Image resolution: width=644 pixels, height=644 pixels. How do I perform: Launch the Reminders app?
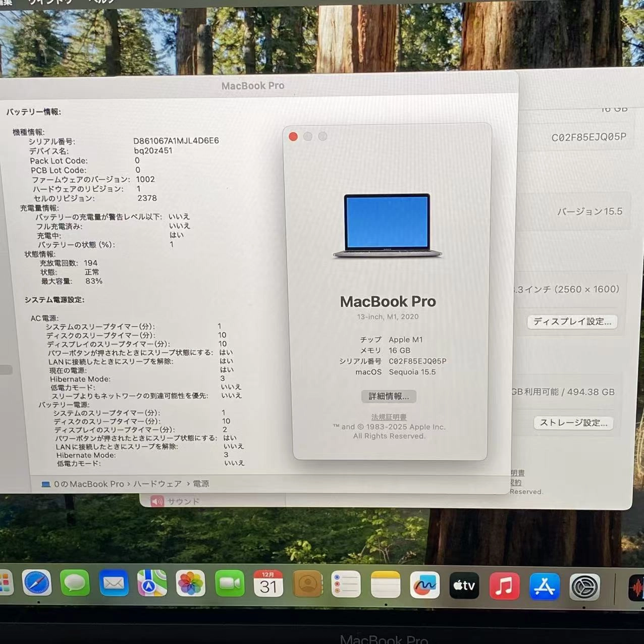point(346,584)
